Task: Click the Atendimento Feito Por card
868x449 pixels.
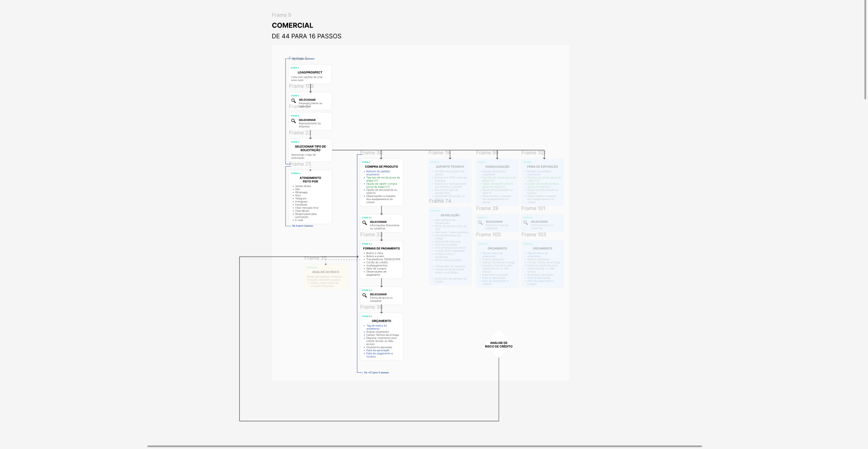Action: [x=310, y=196]
